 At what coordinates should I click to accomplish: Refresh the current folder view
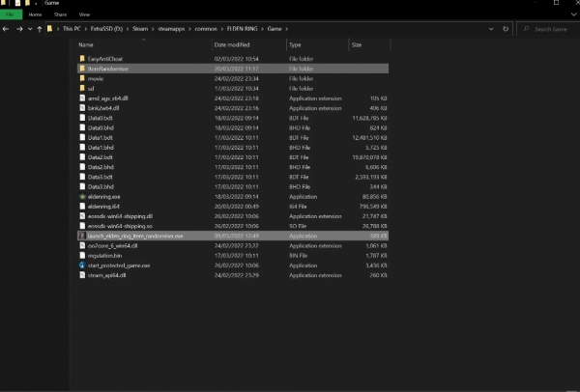[x=506, y=29]
